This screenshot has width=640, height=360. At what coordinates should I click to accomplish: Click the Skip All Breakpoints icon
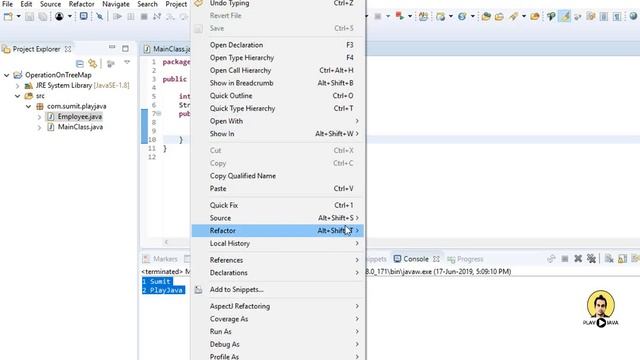click(100, 17)
